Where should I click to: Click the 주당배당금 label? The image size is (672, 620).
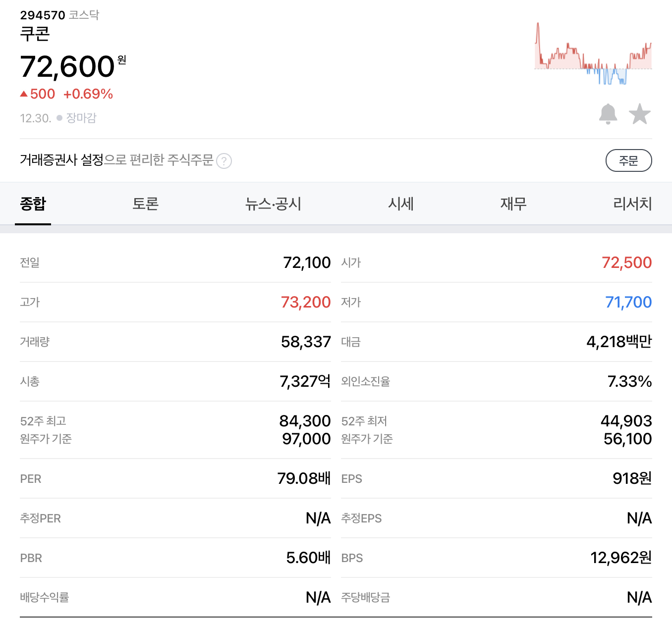366,597
